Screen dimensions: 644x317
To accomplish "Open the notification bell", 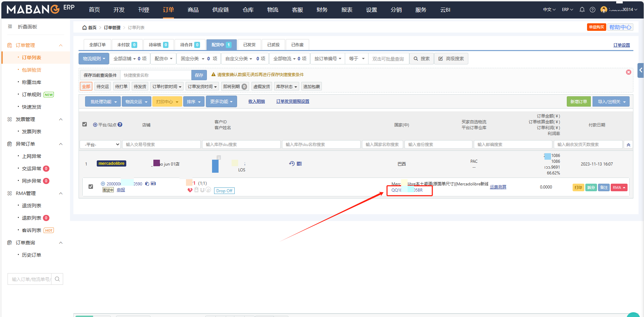I will tap(582, 10).
